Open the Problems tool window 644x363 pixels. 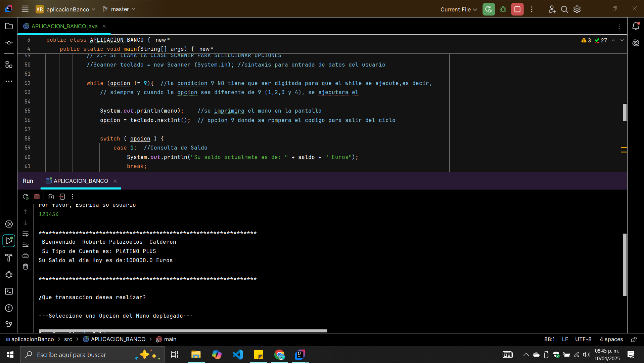9,308
